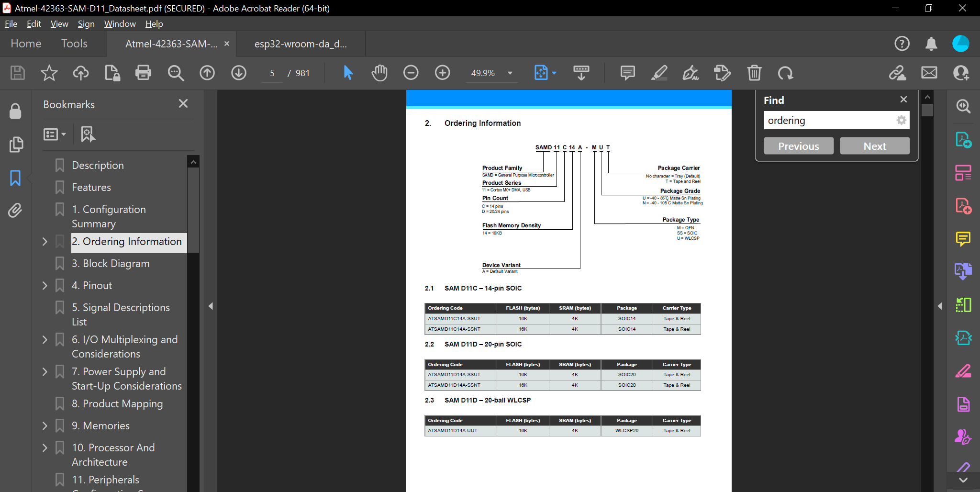Viewport: 980px width, 492px height.
Task: Close the Bookmarks panel
Action: pyautogui.click(x=183, y=103)
